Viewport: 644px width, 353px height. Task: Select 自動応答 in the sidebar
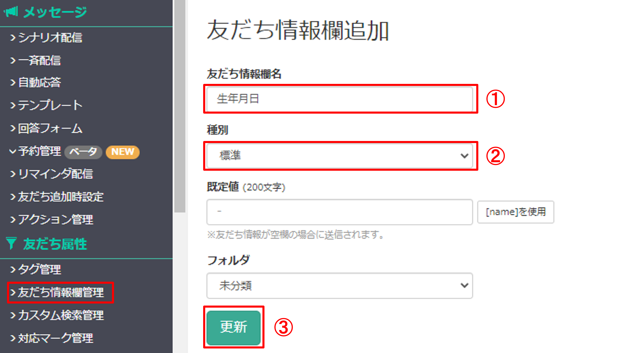click(x=40, y=82)
